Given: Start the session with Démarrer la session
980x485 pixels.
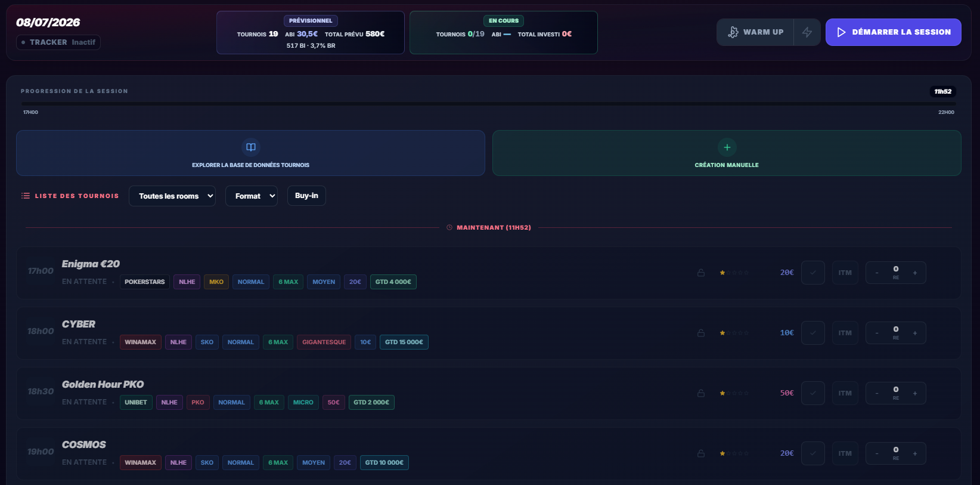Looking at the screenshot, I should (x=894, y=32).
